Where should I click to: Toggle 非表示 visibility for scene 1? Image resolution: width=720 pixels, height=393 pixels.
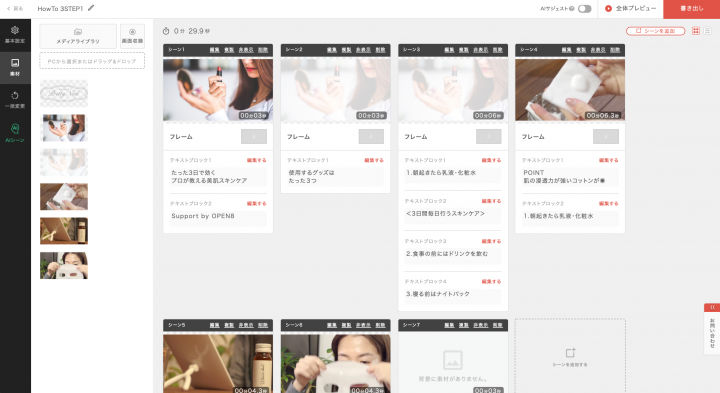(246, 50)
